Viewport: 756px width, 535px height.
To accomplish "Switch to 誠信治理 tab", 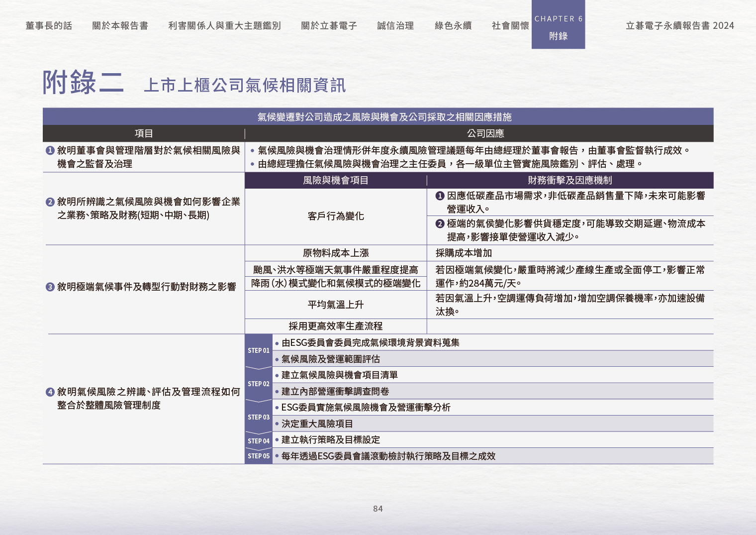I will (395, 25).
